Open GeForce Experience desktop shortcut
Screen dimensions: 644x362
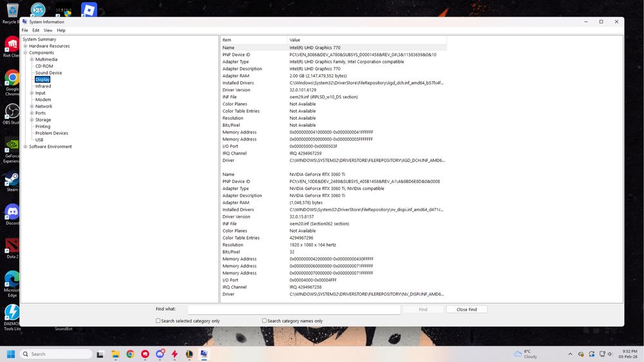click(12, 150)
